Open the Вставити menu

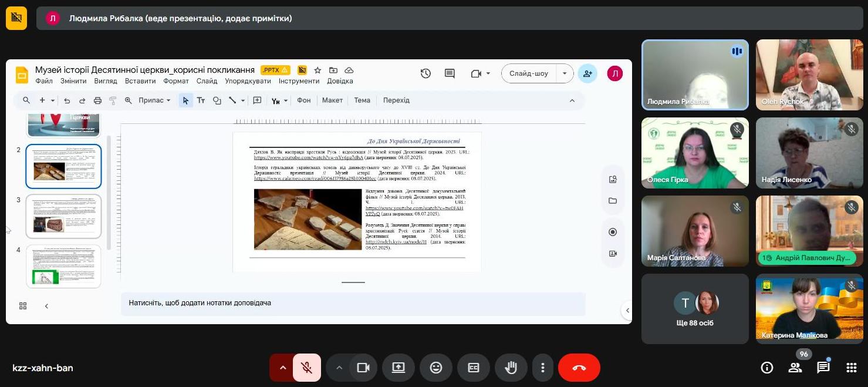click(140, 81)
